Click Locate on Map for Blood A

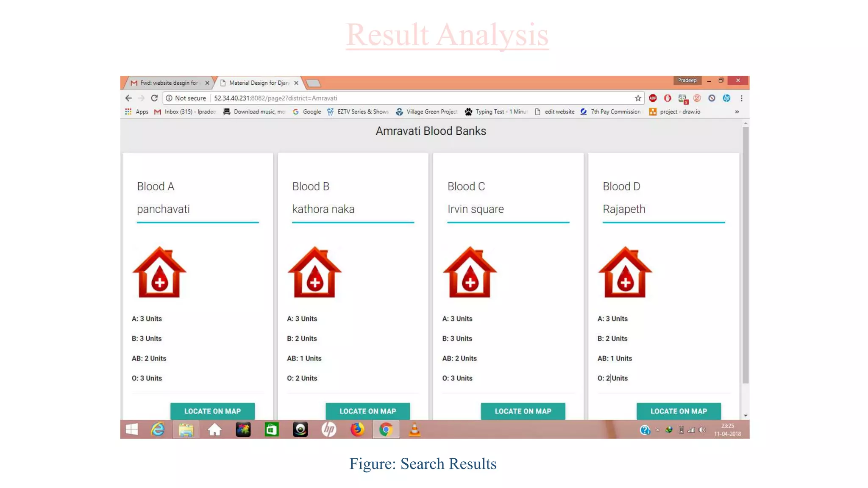[x=212, y=411]
